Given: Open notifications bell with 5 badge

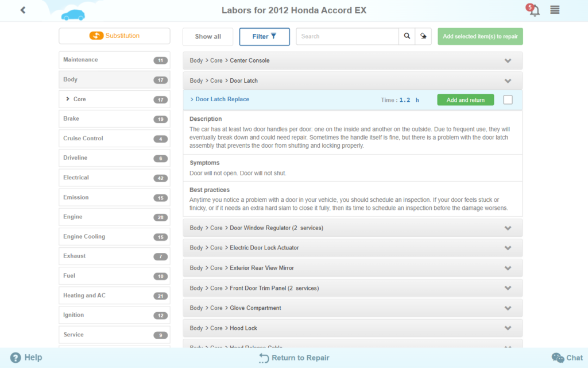Looking at the screenshot, I should [533, 10].
